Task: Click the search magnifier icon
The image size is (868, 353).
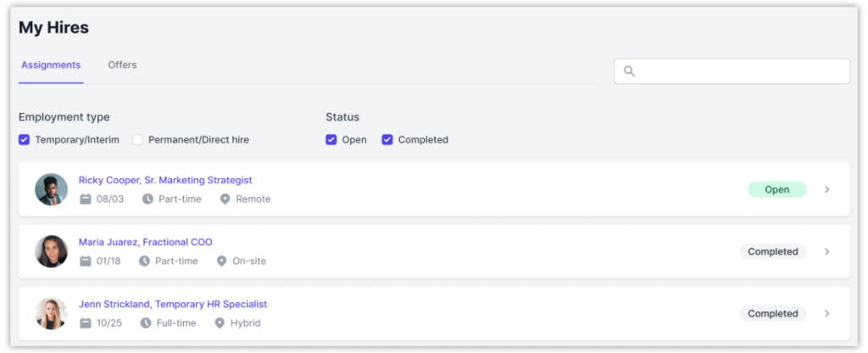Action: pyautogui.click(x=629, y=71)
